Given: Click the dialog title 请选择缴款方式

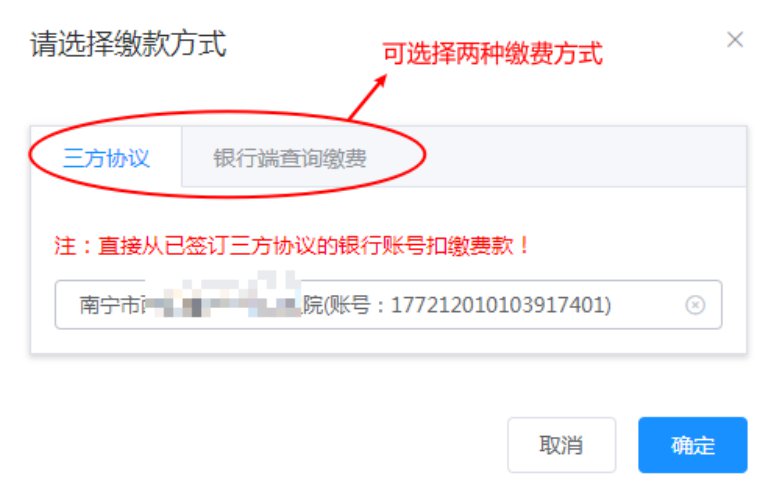Looking at the screenshot, I should click(x=128, y=44).
